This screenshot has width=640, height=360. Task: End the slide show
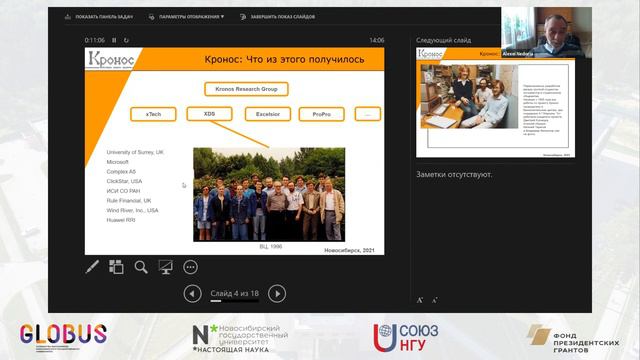[x=277, y=17]
